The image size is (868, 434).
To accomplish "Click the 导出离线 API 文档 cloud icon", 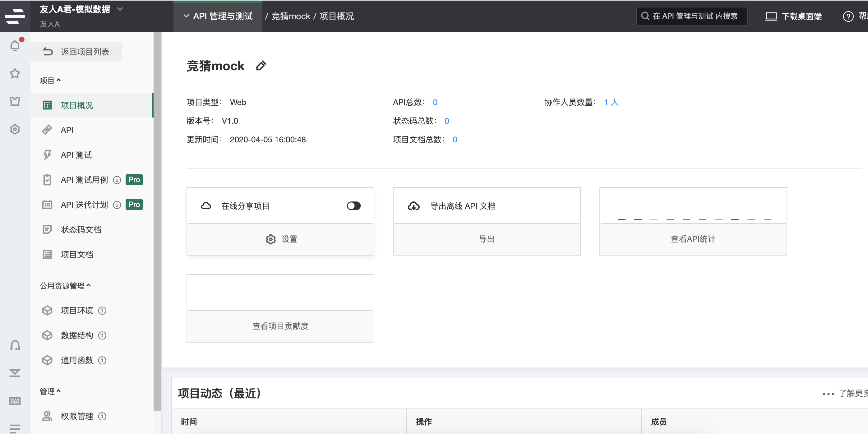I will pyautogui.click(x=414, y=205).
